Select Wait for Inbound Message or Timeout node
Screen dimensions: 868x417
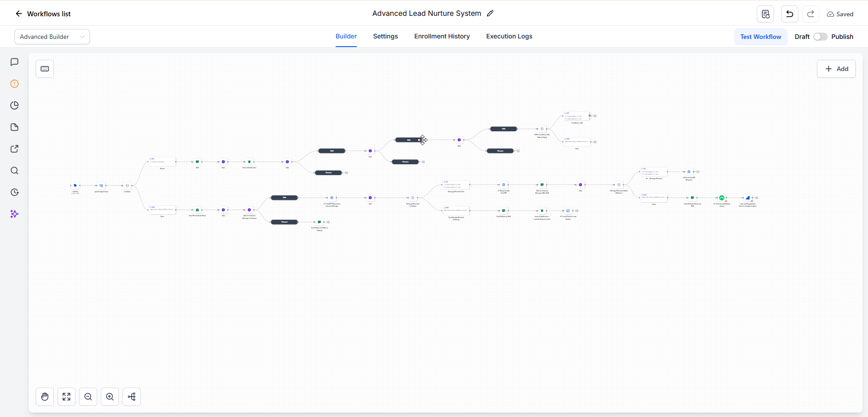coord(249,210)
